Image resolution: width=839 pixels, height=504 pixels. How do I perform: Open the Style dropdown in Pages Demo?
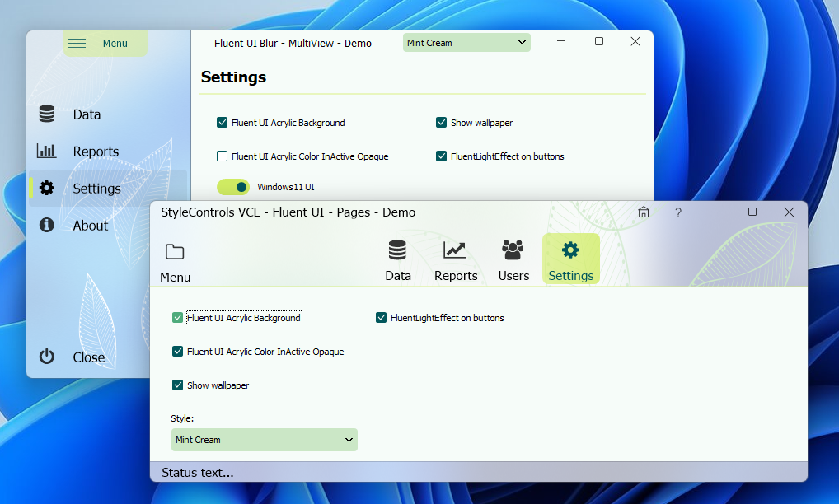pyautogui.click(x=265, y=440)
